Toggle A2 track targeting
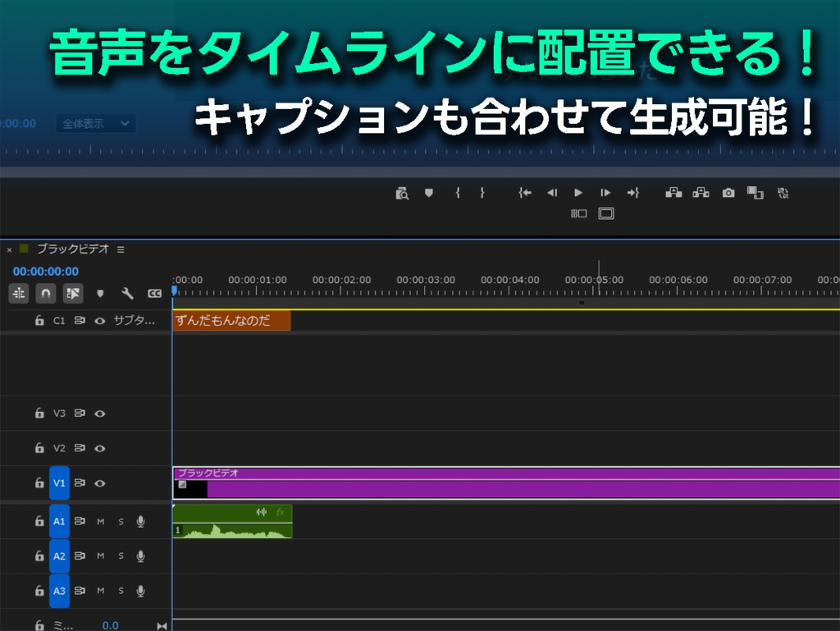Image resolution: width=840 pixels, height=631 pixels. [59, 556]
